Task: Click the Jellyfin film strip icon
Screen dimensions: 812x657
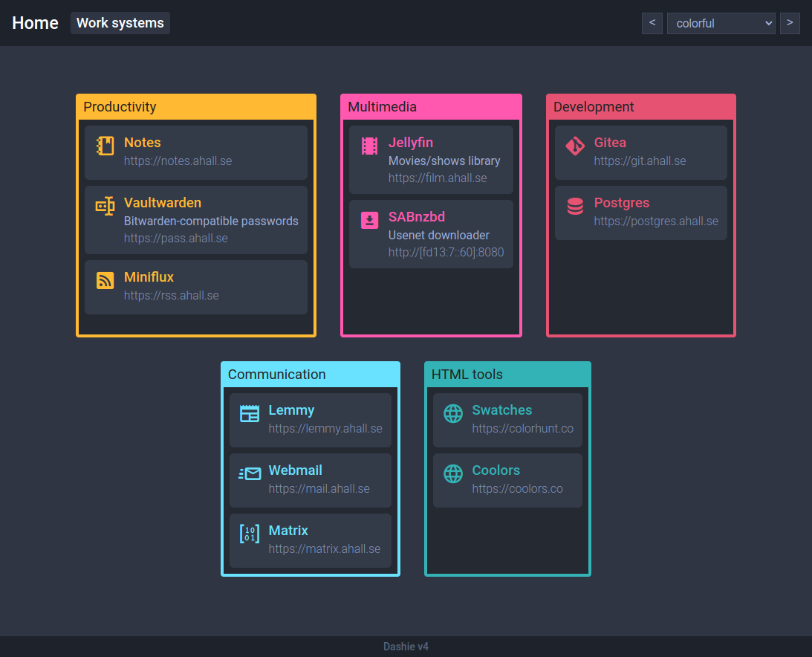Action: (369, 146)
